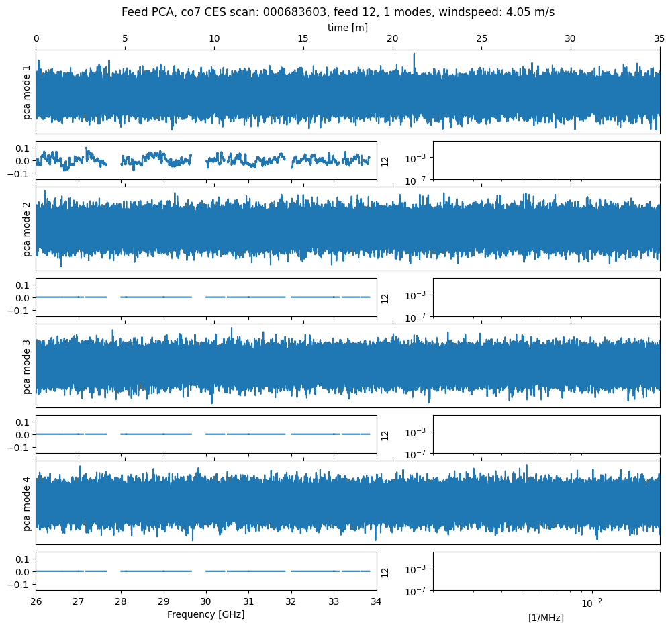Viewport: 672px width, 629px height.
Task: Click the pca mode 2 time series plot
Action: (x=347, y=229)
